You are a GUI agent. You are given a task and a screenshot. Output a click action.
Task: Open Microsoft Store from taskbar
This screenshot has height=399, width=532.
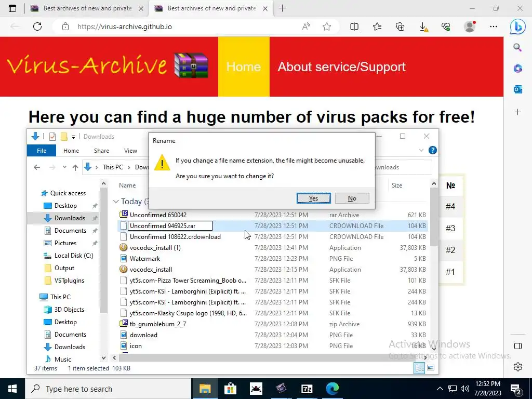pyautogui.click(x=230, y=389)
